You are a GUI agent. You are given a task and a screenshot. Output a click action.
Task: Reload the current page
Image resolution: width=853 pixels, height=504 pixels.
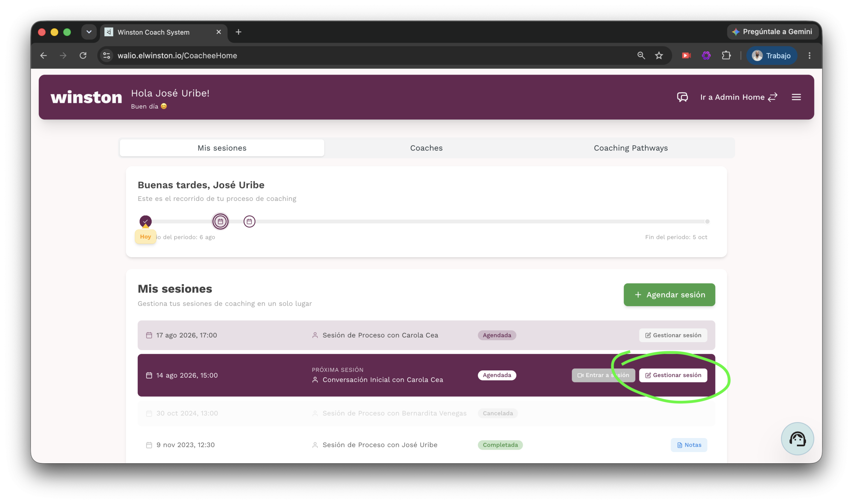[x=83, y=55]
